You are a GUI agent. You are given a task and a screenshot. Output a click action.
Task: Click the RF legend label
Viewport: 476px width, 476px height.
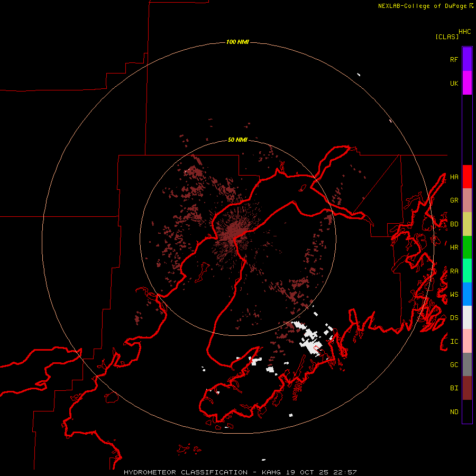click(x=454, y=59)
